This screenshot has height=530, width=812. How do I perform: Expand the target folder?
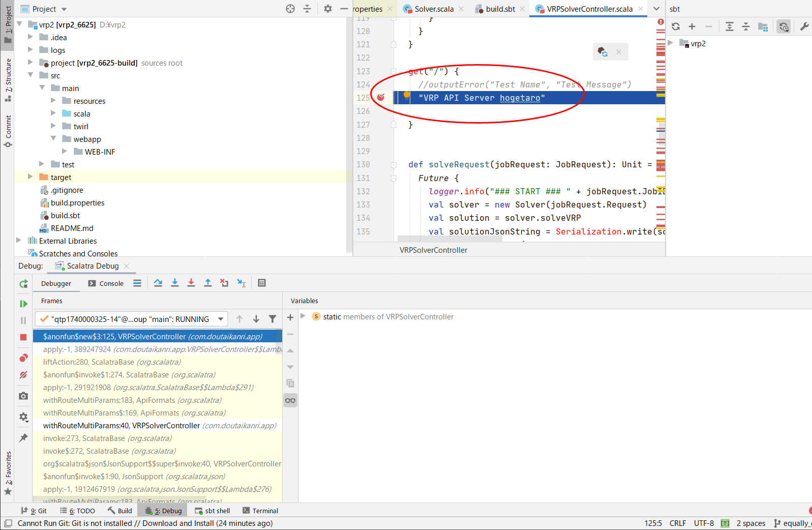pyautogui.click(x=31, y=177)
